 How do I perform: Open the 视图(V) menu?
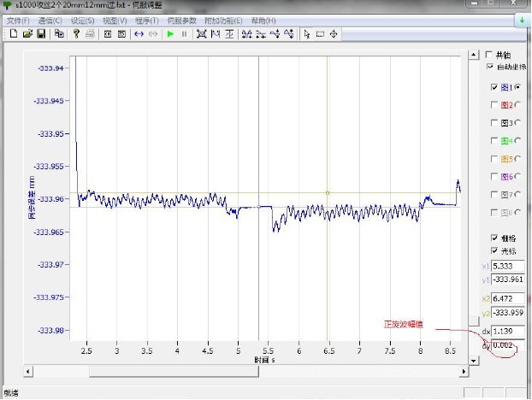(x=115, y=20)
